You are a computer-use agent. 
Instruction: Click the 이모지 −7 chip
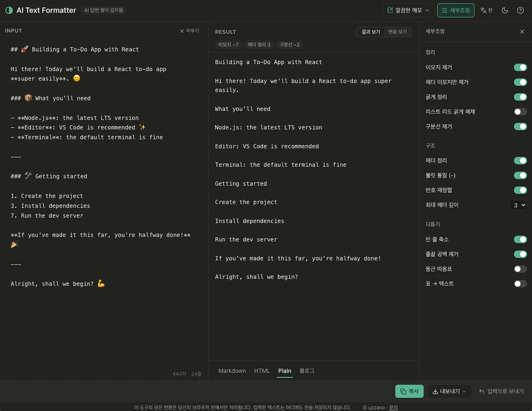click(228, 45)
